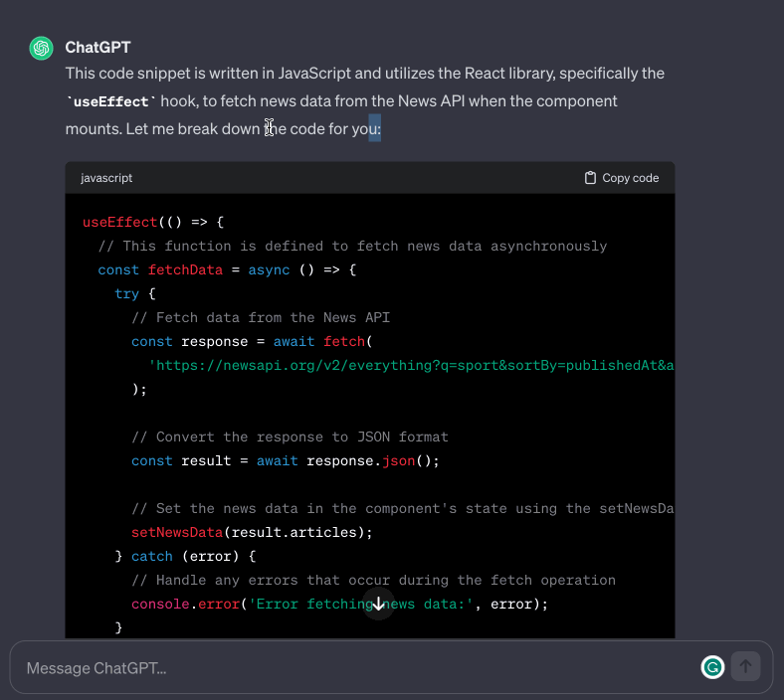This screenshot has height=700, width=784.
Task: Click the const response = await fetch( line
Action: pos(252,342)
